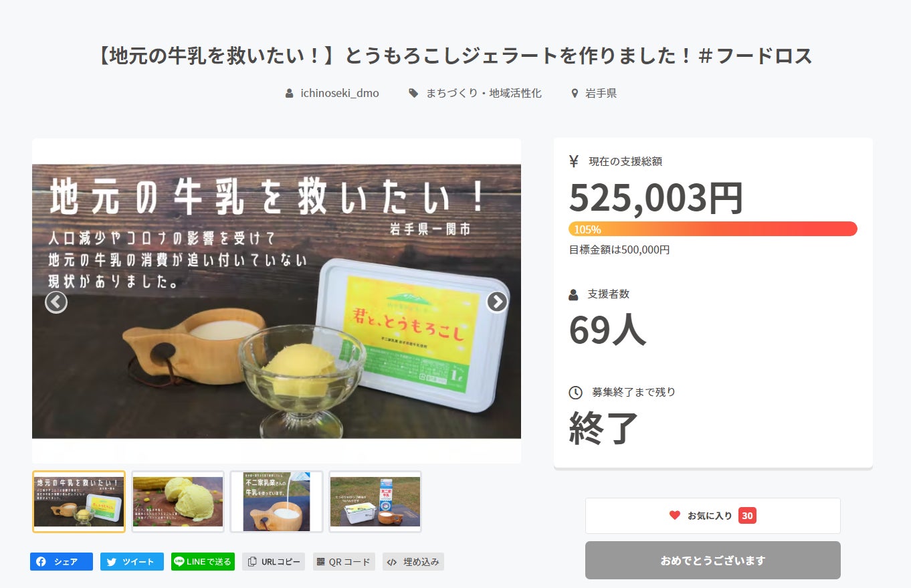Show the QR code icon button
The height and width of the screenshot is (588, 911).
pyautogui.click(x=320, y=562)
